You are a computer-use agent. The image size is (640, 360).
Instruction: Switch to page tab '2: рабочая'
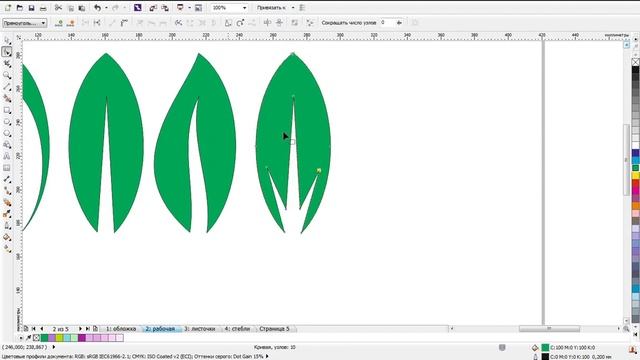pos(160,329)
